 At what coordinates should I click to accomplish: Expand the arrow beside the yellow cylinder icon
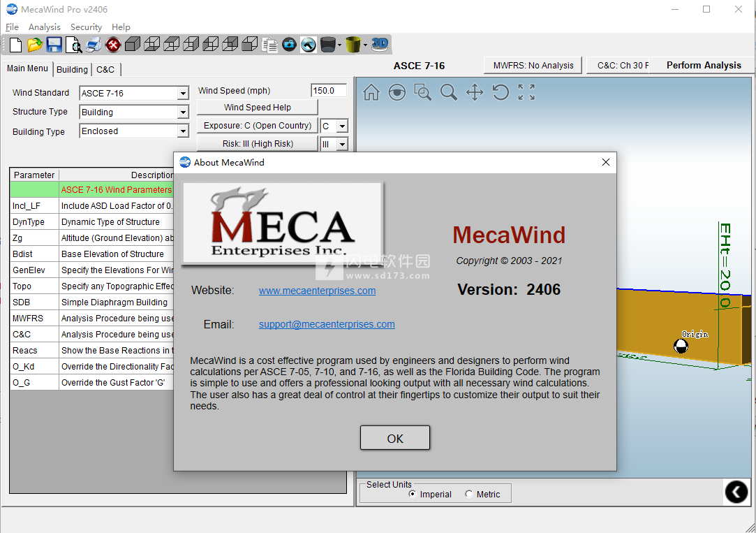tap(366, 45)
